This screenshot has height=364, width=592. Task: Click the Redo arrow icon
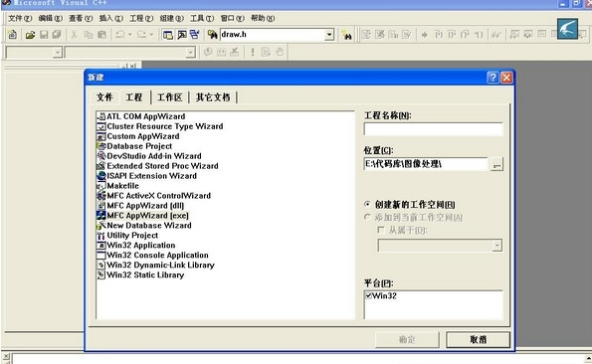(x=141, y=35)
